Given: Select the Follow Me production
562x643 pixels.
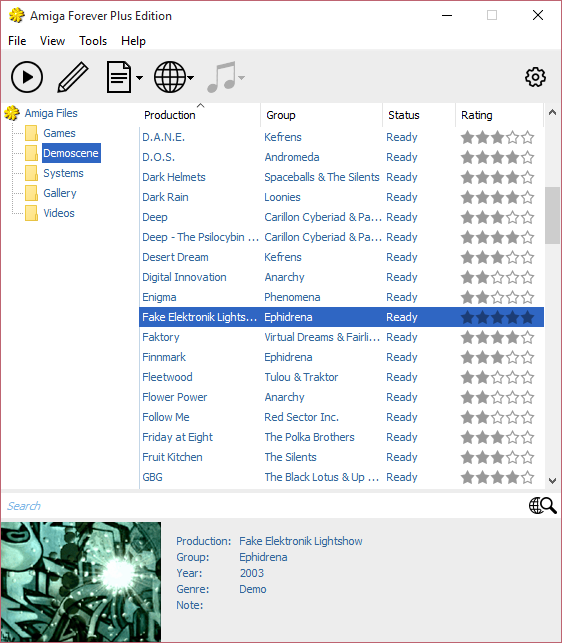Looking at the screenshot, I should (166, 417).
